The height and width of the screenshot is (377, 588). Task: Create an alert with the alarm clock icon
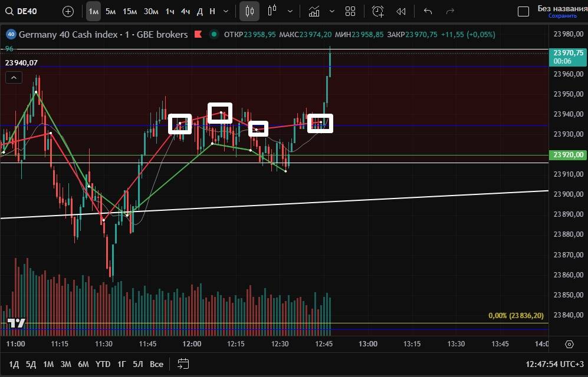(378, 11)
